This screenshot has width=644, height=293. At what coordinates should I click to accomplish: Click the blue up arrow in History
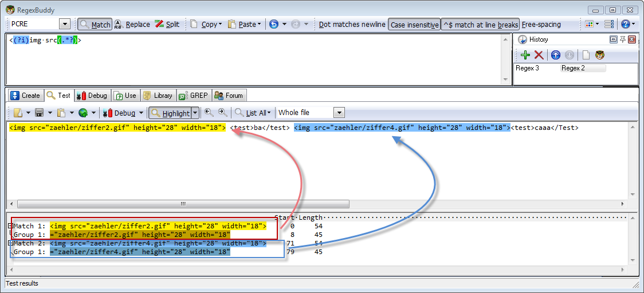[x=555, y=55]
